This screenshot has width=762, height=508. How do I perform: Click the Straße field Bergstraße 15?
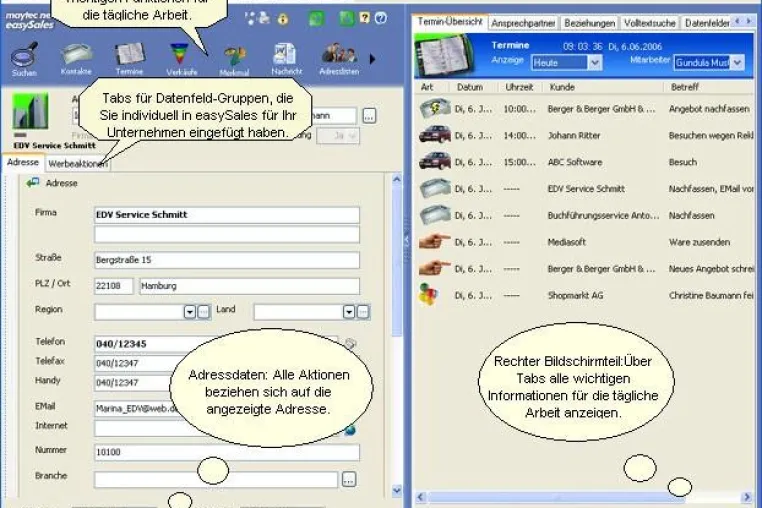coord(227,260)
